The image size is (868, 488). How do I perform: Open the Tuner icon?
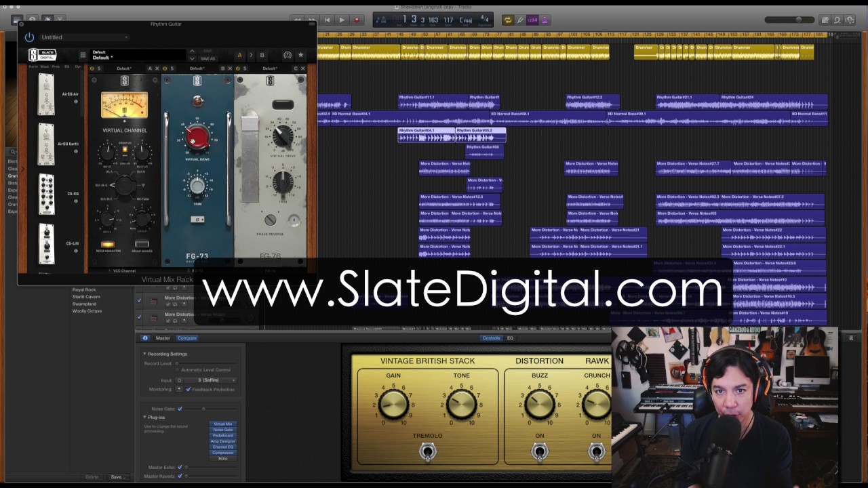click(x=520, y=20)
